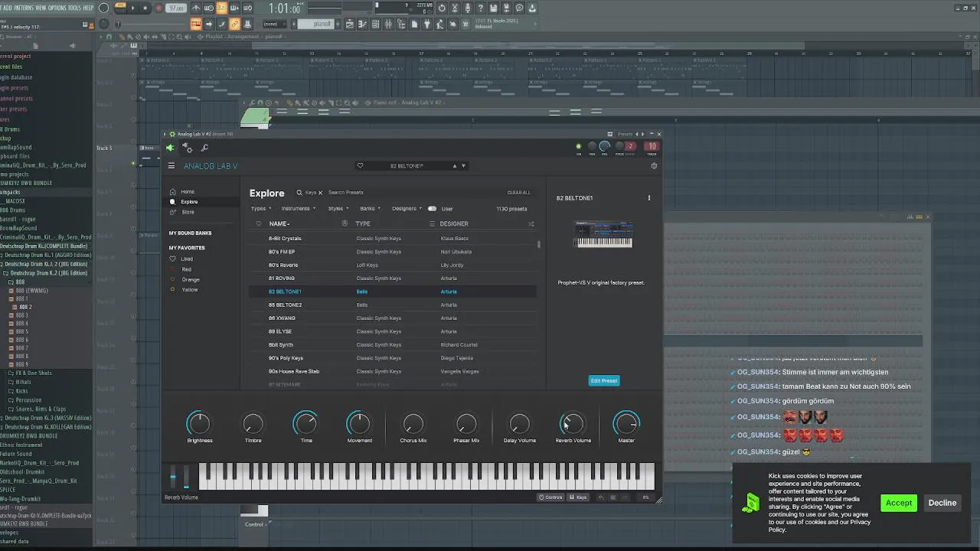The image size is (980, 551).
Task: Open the Styles filter dropdown
Action: coord(338,209)
